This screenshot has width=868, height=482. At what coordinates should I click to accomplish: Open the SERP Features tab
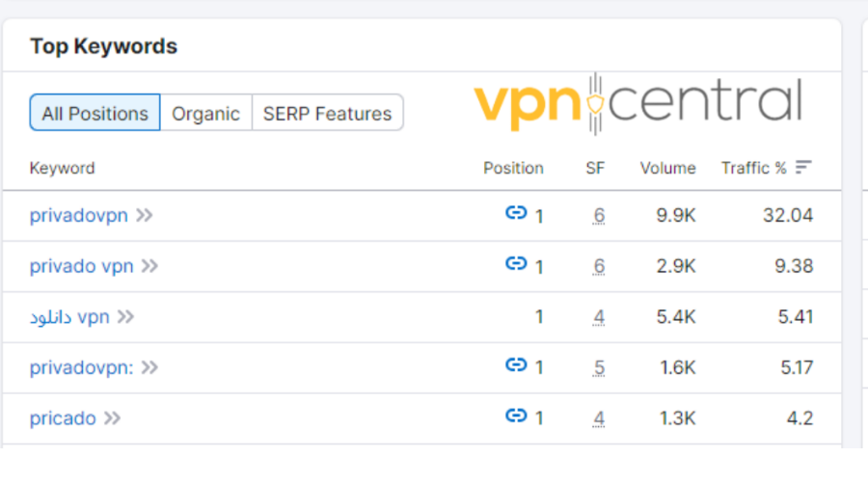[327, 113]
